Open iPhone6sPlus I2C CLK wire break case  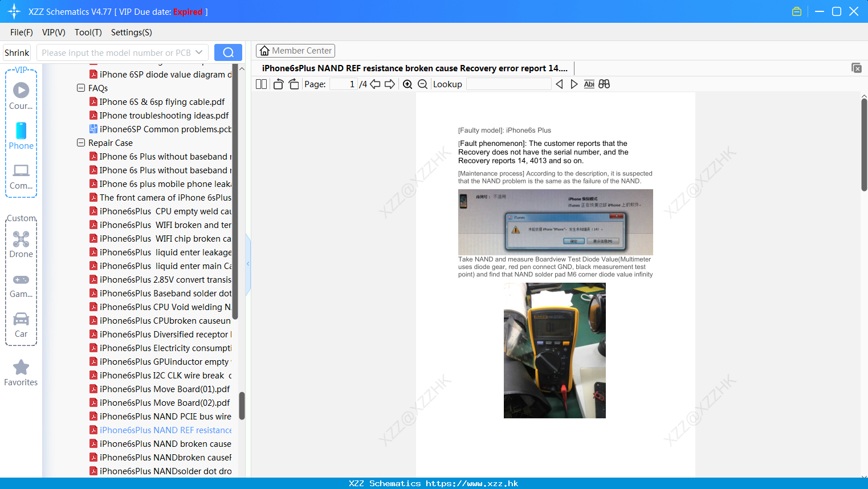[x=161, y=376]
